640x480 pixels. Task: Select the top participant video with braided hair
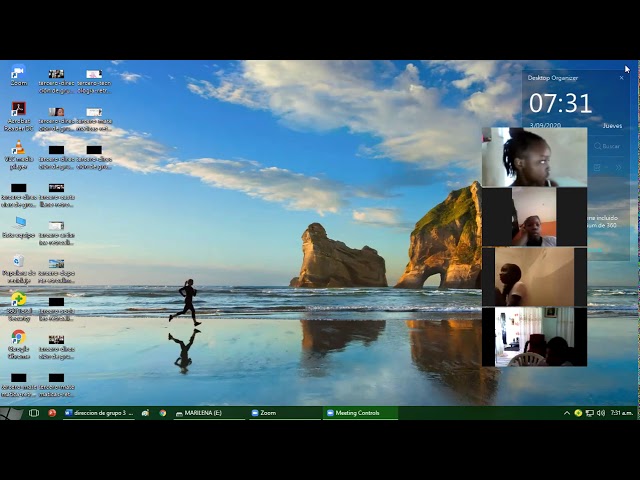coord(534,157)
